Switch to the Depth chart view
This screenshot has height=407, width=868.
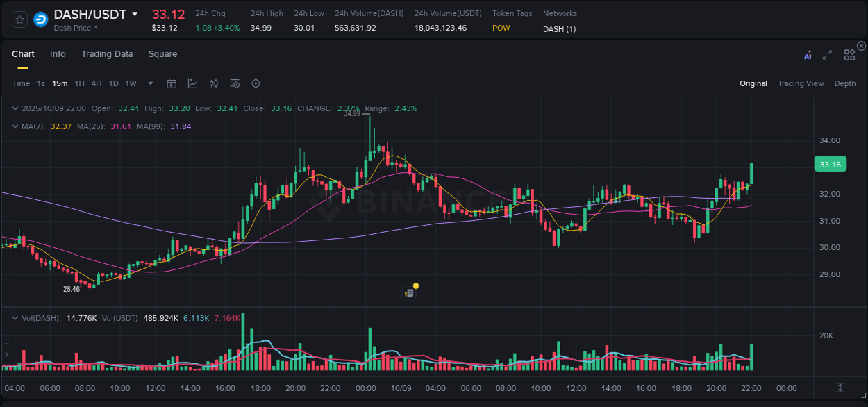pyautogui.click(x=845, y=83)
